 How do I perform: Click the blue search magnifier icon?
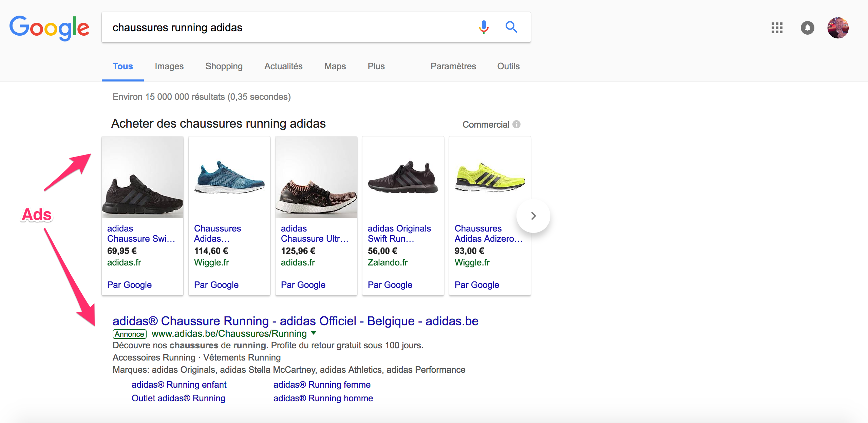[x=511, y=27]
